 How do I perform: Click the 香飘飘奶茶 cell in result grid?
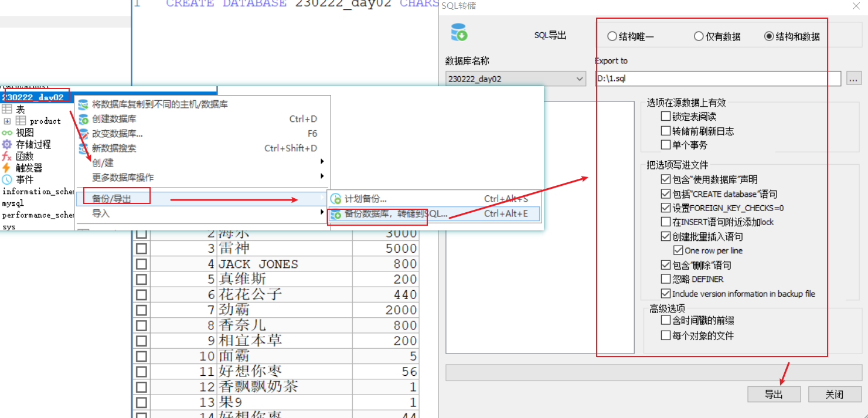[285, 386]
